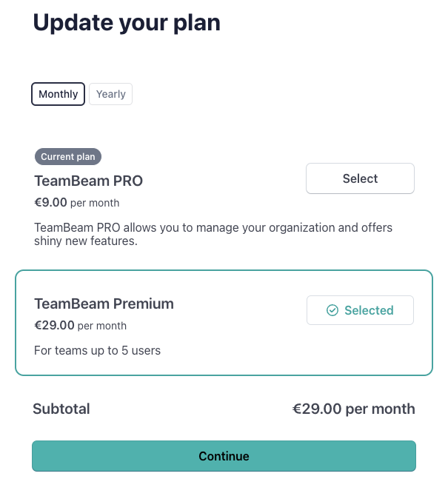Choose the TeamBeam PRO Select button
The image size is (448, 496).
click(360, 178)
